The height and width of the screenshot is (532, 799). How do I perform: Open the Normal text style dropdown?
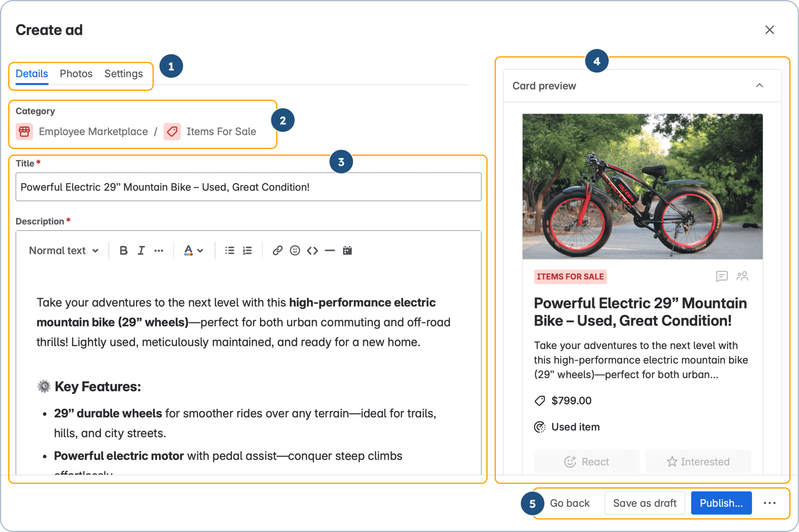(x=63, y=250)
